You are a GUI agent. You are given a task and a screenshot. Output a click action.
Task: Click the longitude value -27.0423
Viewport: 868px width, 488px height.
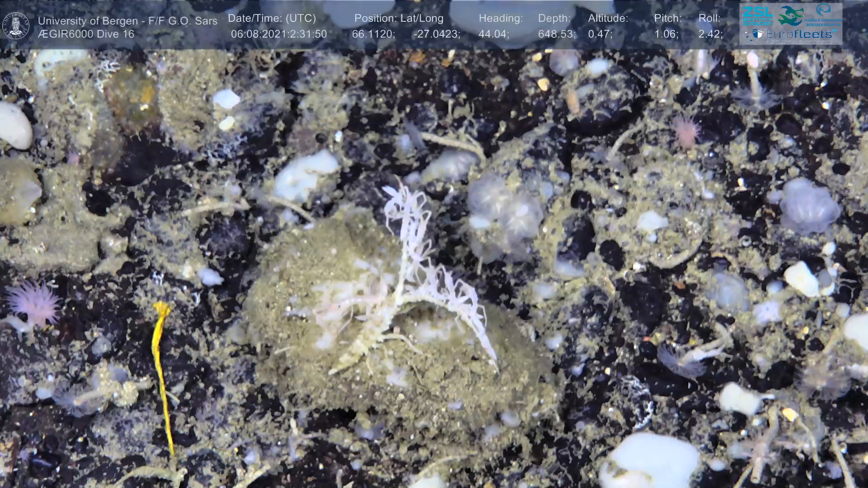[437, 34]
